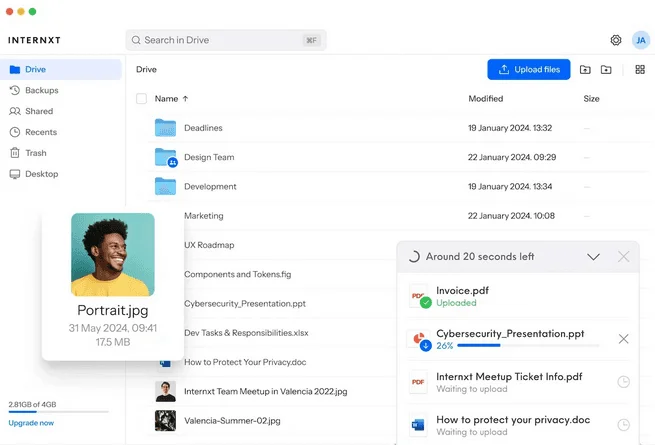
Task: Click the Uploaded status under Invoice.pdf
Action: click(456, 303)
